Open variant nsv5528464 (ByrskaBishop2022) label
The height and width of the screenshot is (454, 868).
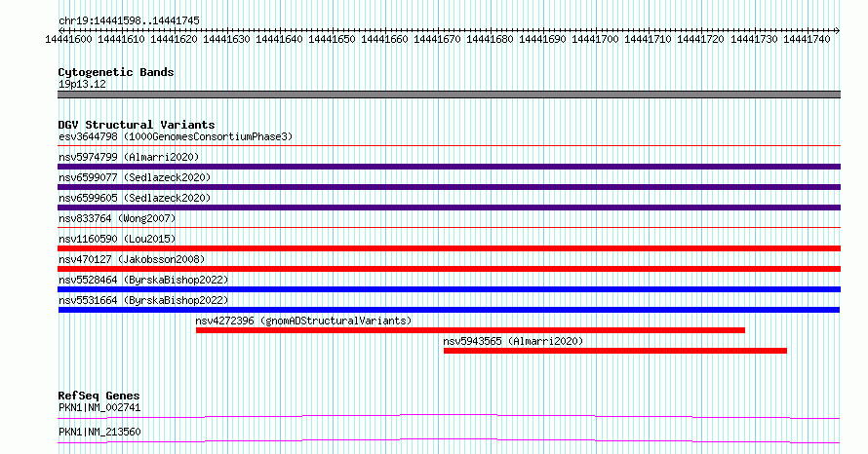[143, 280]
